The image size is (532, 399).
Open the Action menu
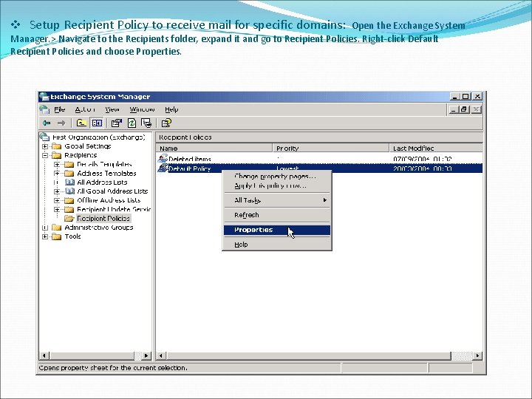click(x=85, y=109)
